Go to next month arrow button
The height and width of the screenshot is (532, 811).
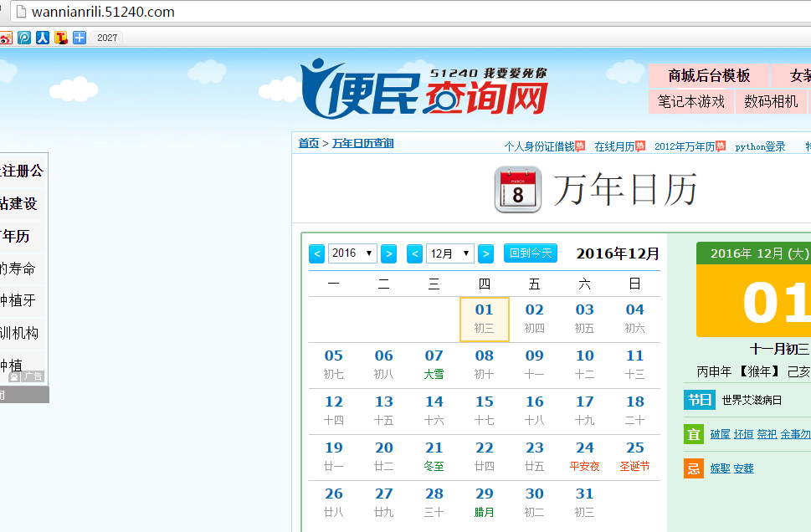[x=485, y=253]
